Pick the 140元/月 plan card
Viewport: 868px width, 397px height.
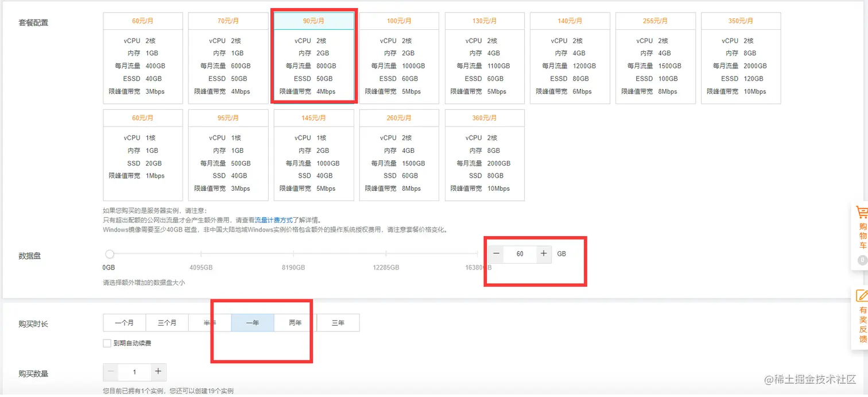click(x=570, y=58)
